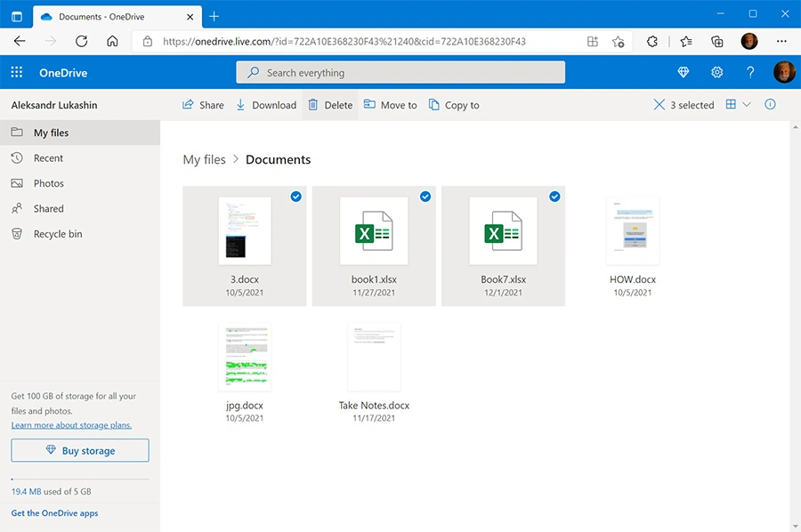Open OneDrive settings gear
Screen dimensions: 801x532
[x=716, y=72]
